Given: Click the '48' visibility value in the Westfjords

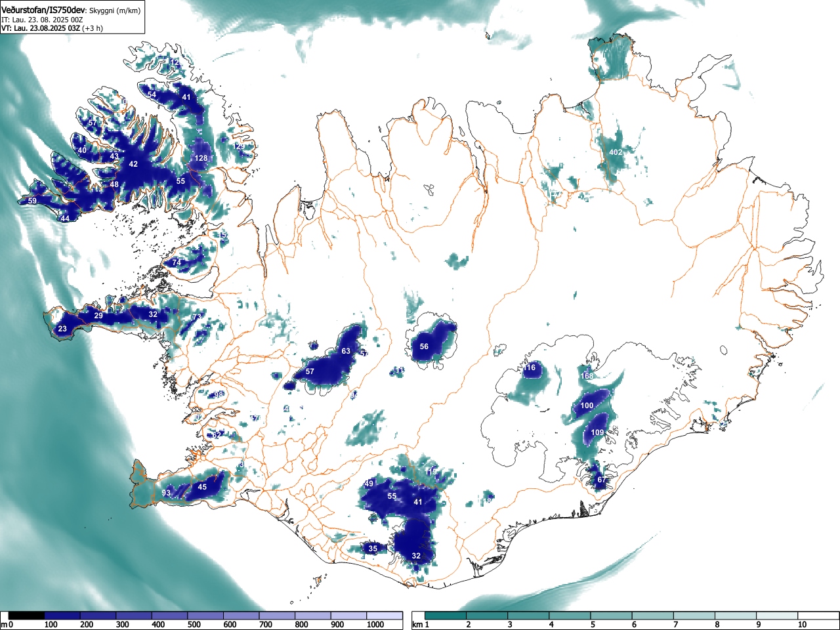Looking at the screenshot, I should coord(114,185).
